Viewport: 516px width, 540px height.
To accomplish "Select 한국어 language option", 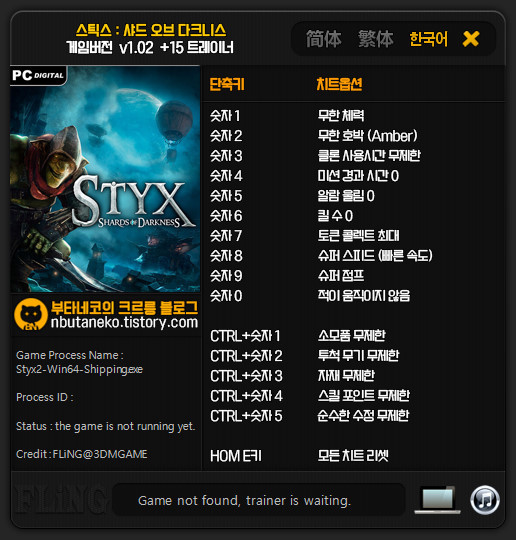I will [x=429, y=39].
